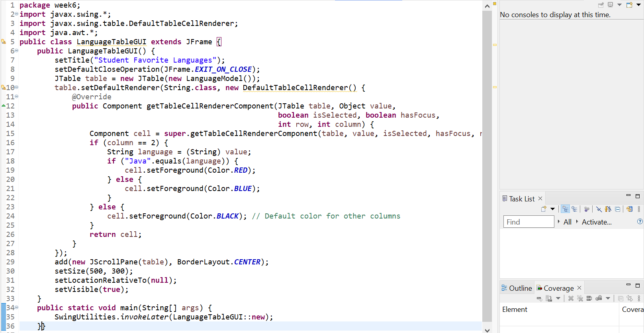The image size is (644, 333).
Task: Click Synchronize Changed icon in Task List
Action: (629, 209)
